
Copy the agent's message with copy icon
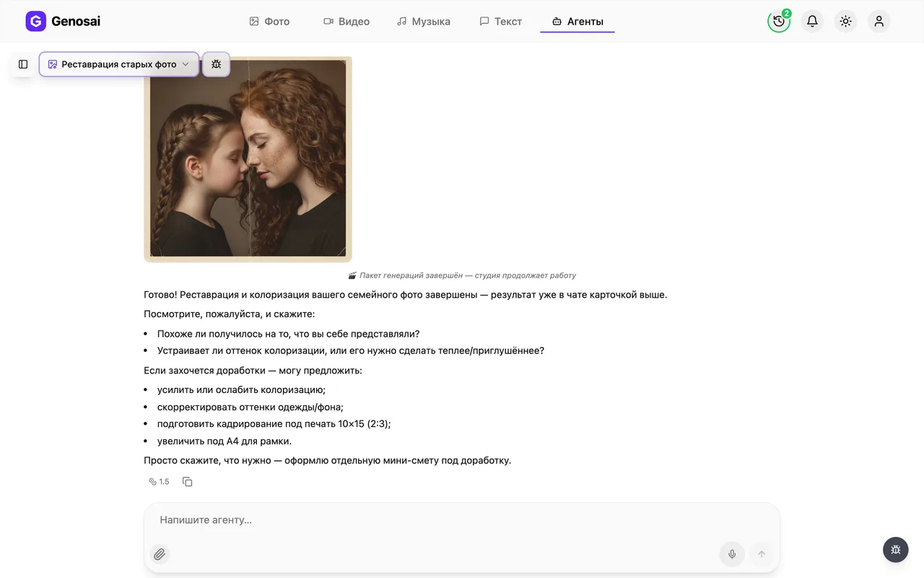pos(188,482)
